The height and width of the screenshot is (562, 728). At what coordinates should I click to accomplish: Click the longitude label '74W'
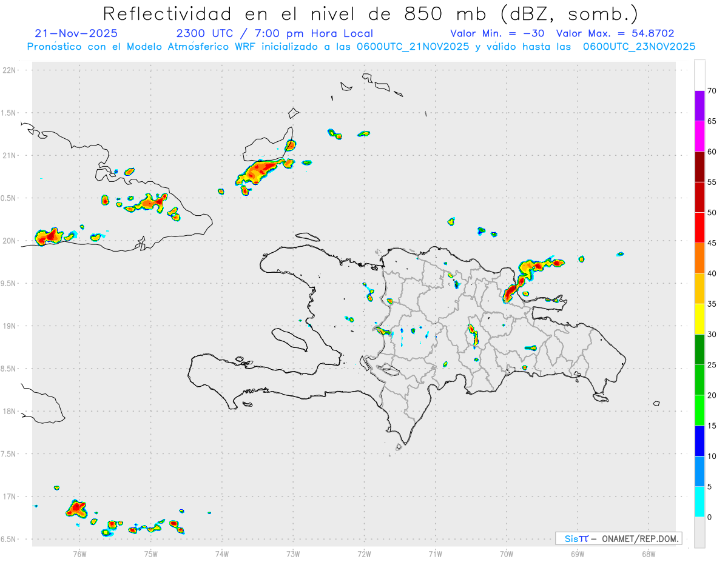(x=222, y=554)
